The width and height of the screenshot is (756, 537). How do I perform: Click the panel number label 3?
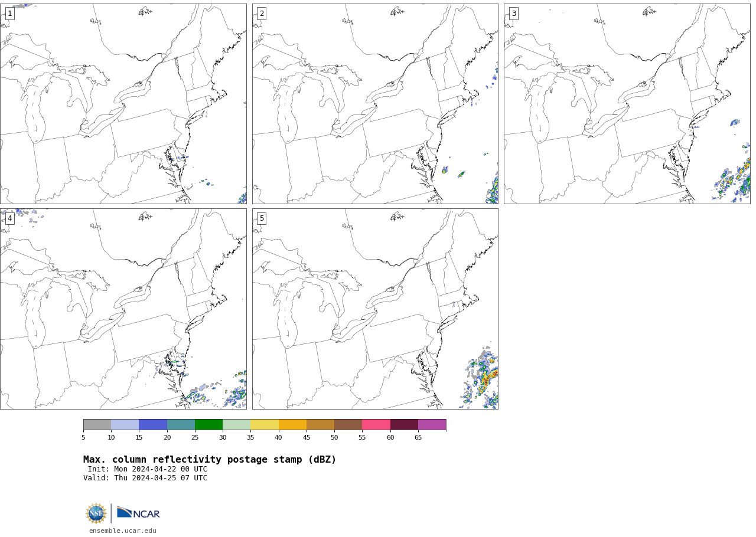(514, 14)
